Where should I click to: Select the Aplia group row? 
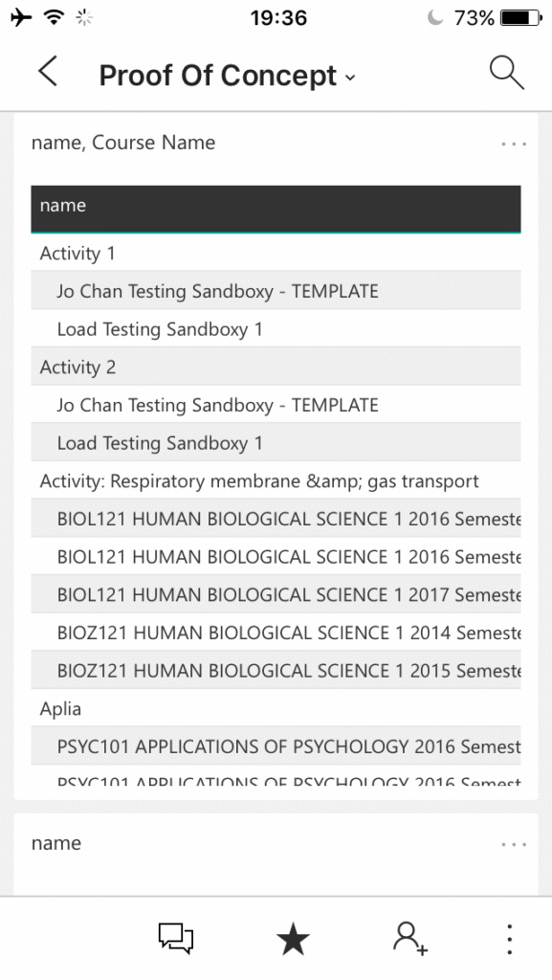coord(276,708)
